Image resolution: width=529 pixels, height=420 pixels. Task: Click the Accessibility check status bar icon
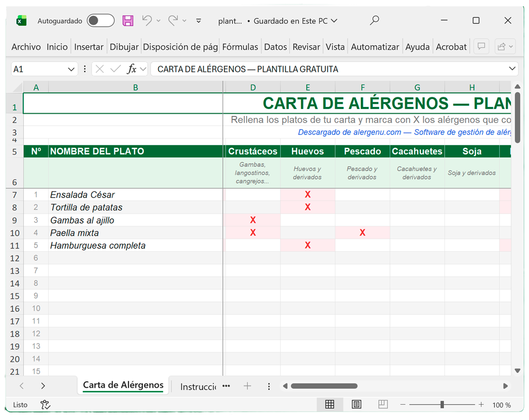pyautogui.click(x=45, y=405)
